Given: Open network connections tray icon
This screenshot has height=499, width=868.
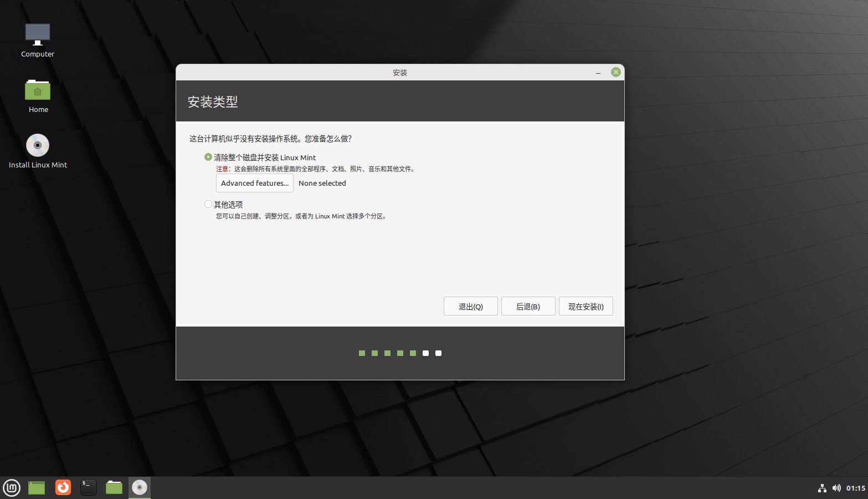Looking at the screenshot, I should click(x=822, y=488).
